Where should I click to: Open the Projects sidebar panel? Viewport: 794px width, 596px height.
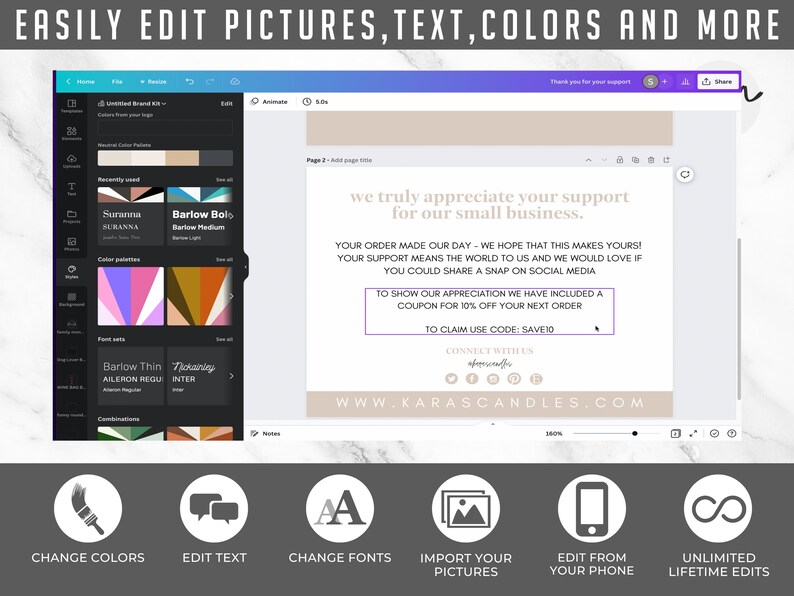pyautogui.click(x=71, y=217)
